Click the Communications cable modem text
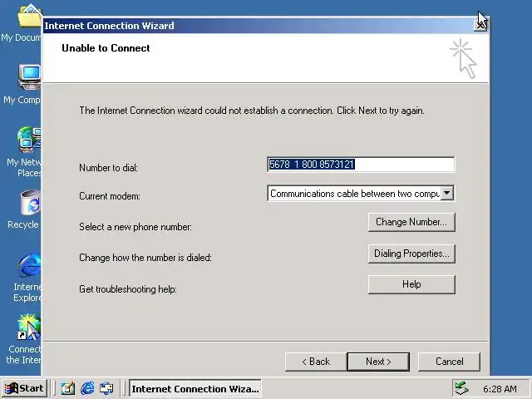Viewport: 532px width, 399px height. click(355, 194)
